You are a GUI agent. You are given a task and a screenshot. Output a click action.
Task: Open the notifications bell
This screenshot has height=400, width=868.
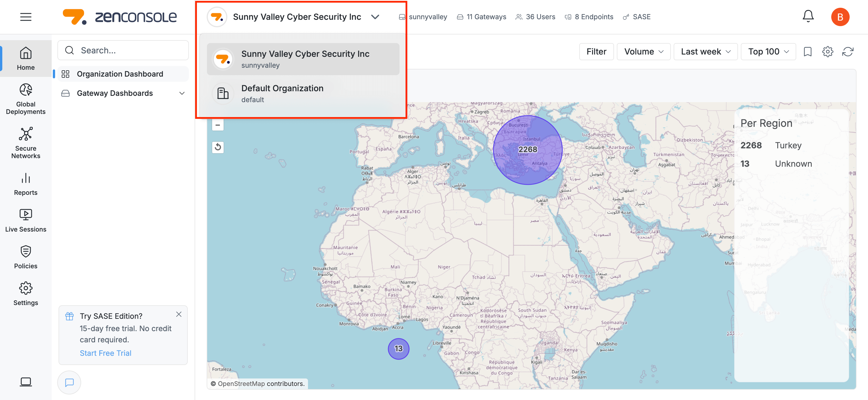pos(808,16)
